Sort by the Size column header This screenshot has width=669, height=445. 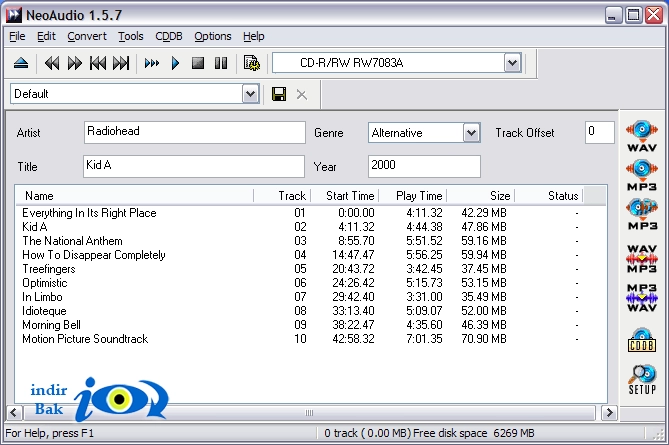click(481, 196)
